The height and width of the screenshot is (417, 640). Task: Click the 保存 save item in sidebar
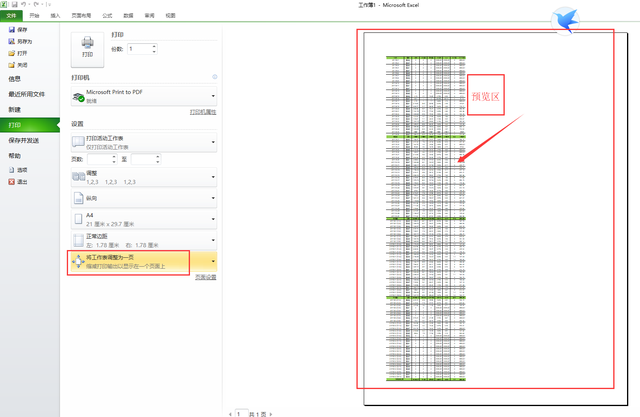18,29
